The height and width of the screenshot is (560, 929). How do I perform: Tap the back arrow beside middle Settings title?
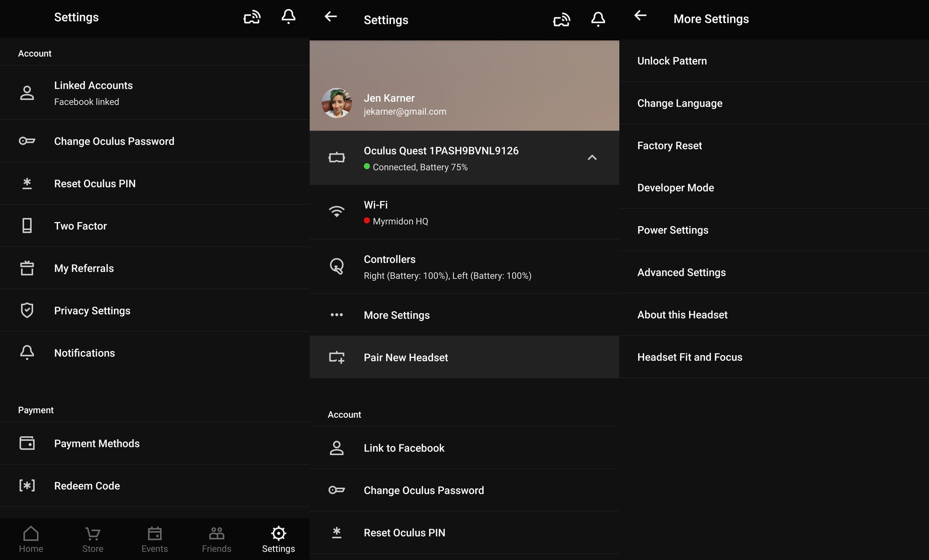331,17
